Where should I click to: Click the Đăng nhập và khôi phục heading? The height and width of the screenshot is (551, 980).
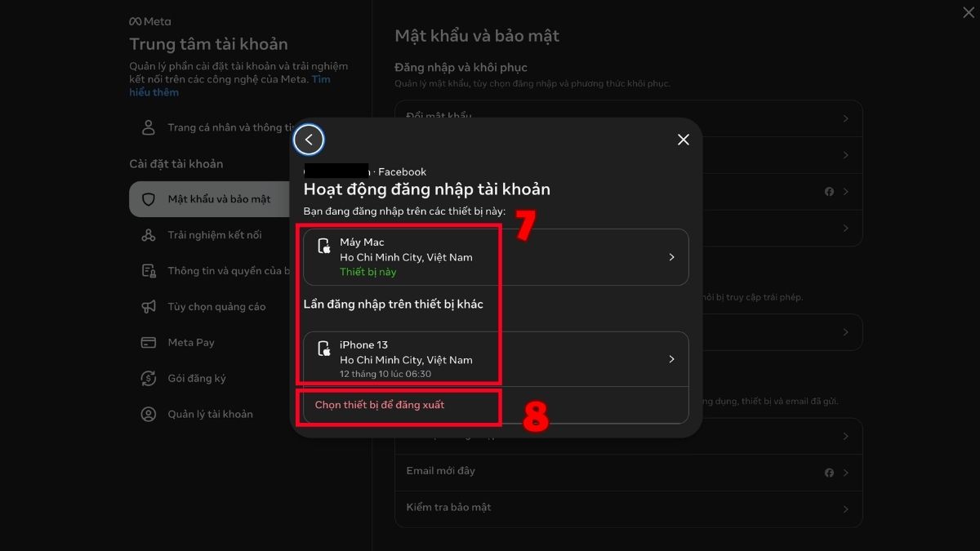coord(461,67)
